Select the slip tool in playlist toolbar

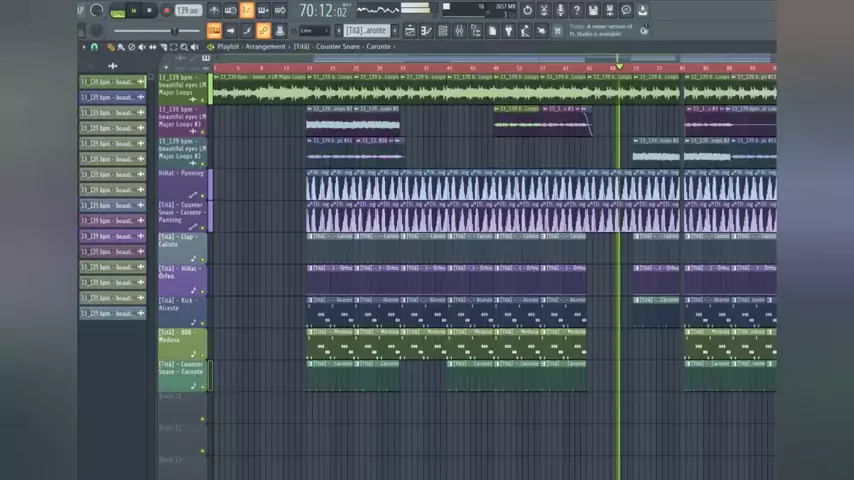pos(152,47)
